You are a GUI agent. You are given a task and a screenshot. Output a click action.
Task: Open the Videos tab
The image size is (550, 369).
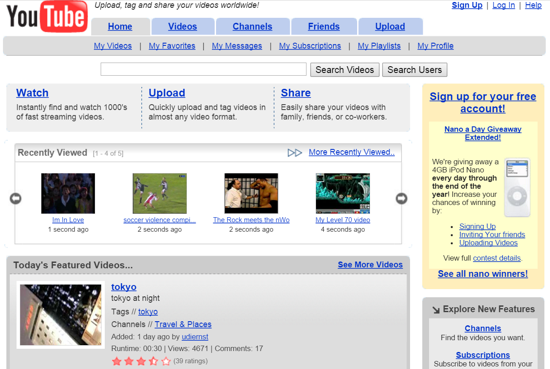click(183, 27)
